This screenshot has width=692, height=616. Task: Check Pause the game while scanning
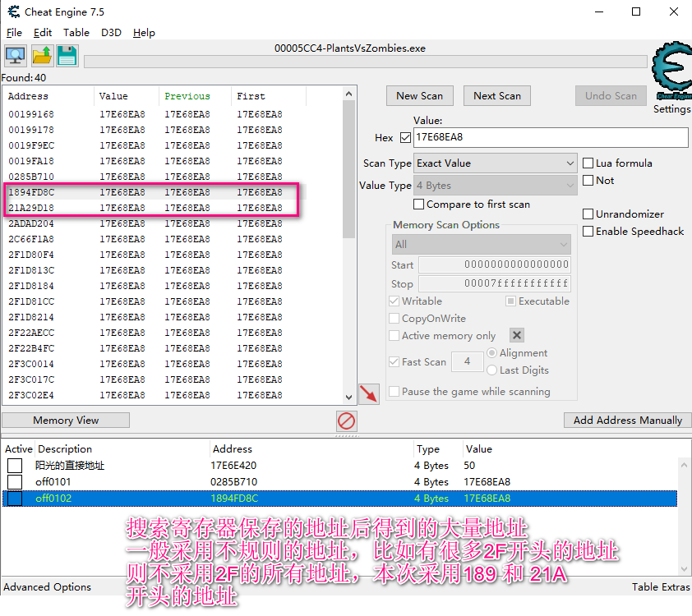tap(394, 392)
